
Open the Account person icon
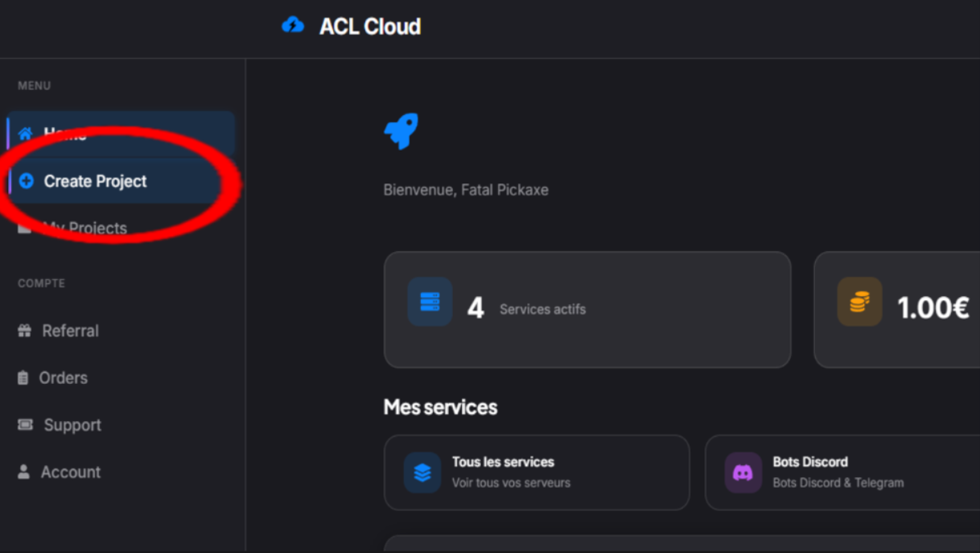(x=26, y=472)
